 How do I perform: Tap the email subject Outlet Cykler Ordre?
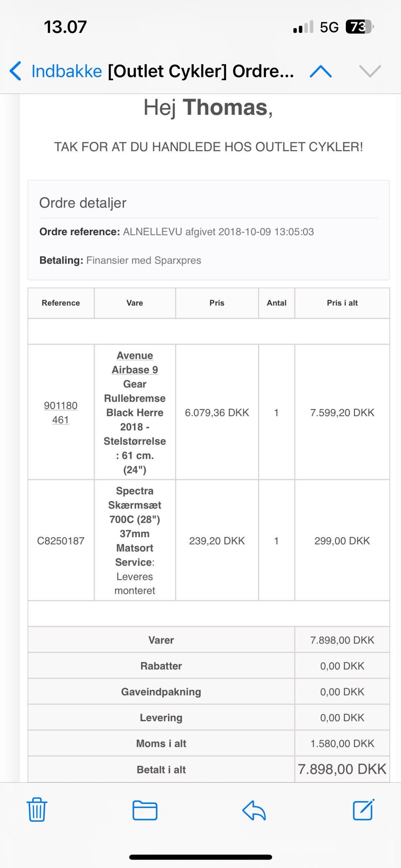[200, 71]
